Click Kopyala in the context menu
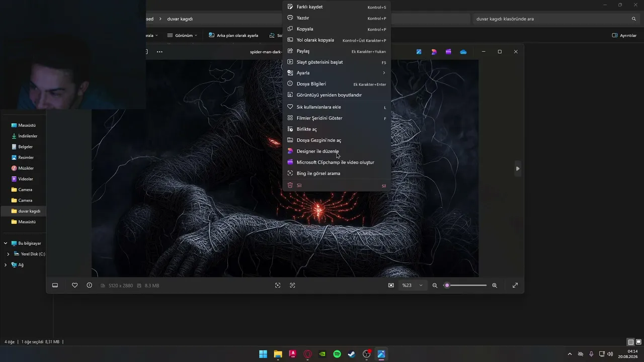Screen dimensions: 644x362 click(337, 29)
